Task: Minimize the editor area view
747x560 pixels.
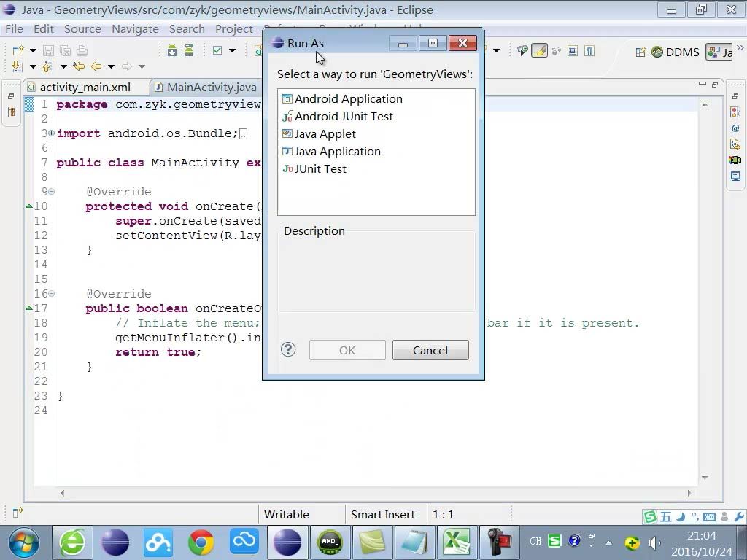Action: 703,84
